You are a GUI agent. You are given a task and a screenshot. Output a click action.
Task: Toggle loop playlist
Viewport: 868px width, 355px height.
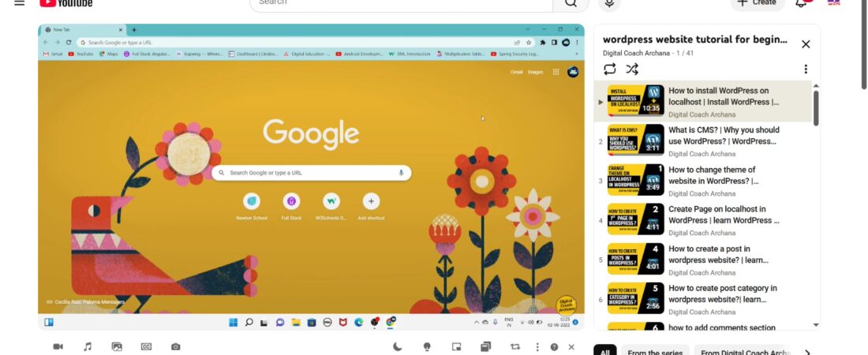(x=609, y=69)
